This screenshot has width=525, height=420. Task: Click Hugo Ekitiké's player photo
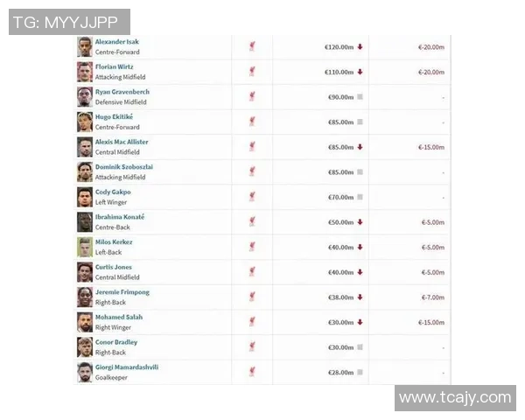[84, 122]
